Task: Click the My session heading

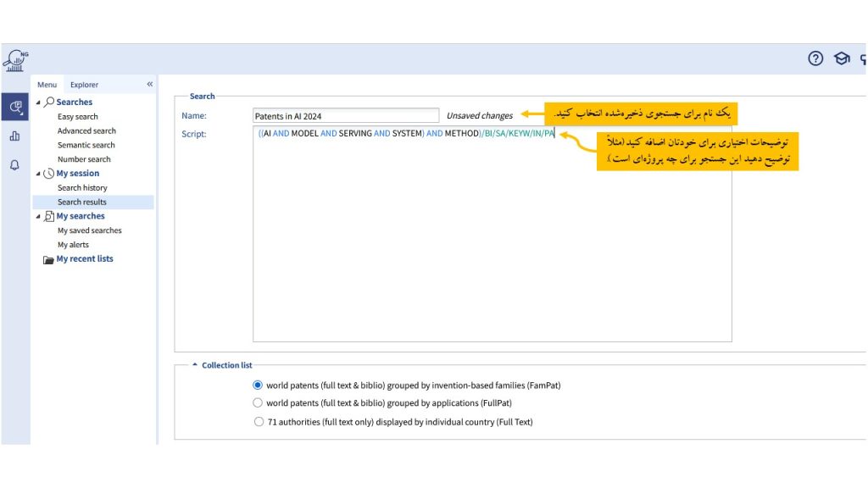Action: click(x=77, y=173)
